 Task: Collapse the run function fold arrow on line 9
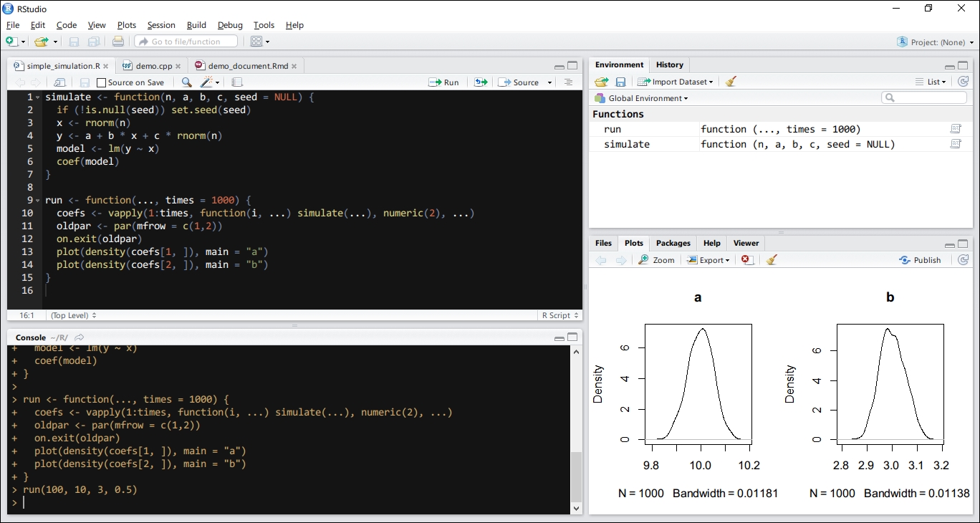click(38, 201)
